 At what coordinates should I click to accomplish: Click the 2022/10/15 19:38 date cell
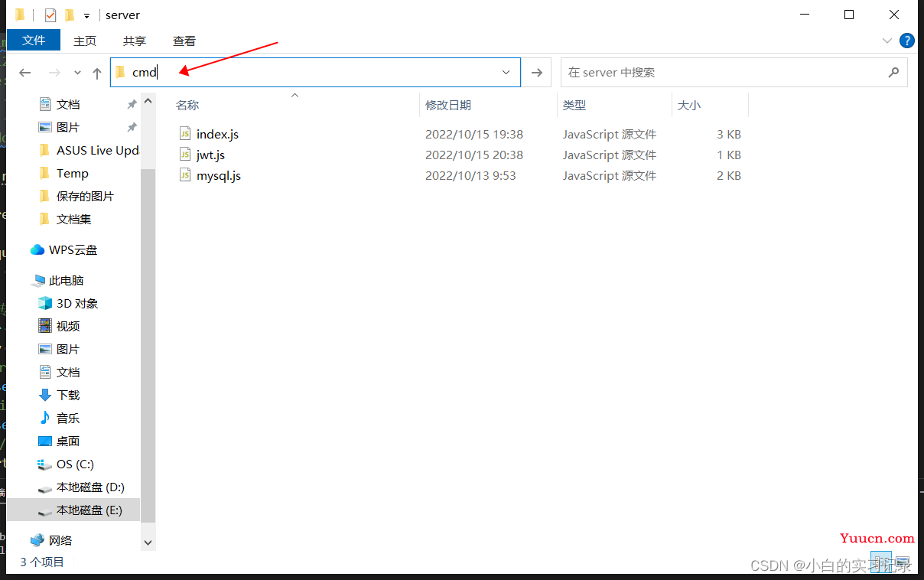(x=474, y=134)
